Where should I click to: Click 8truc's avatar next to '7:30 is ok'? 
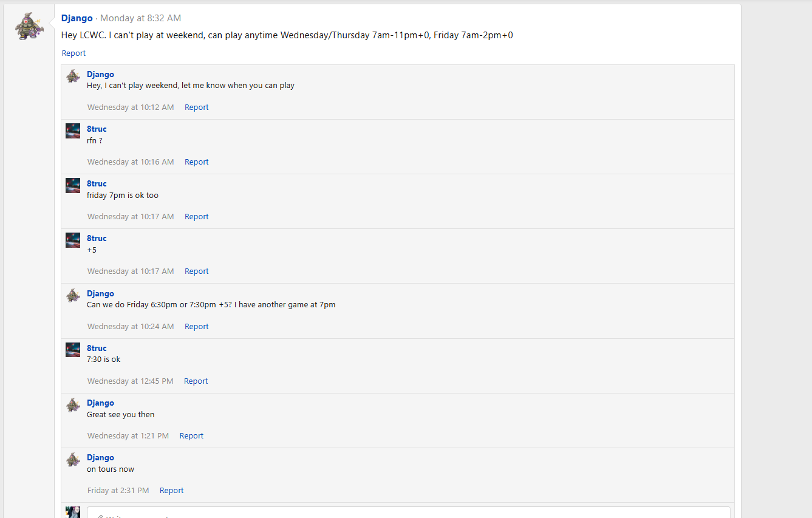(73, 350)
